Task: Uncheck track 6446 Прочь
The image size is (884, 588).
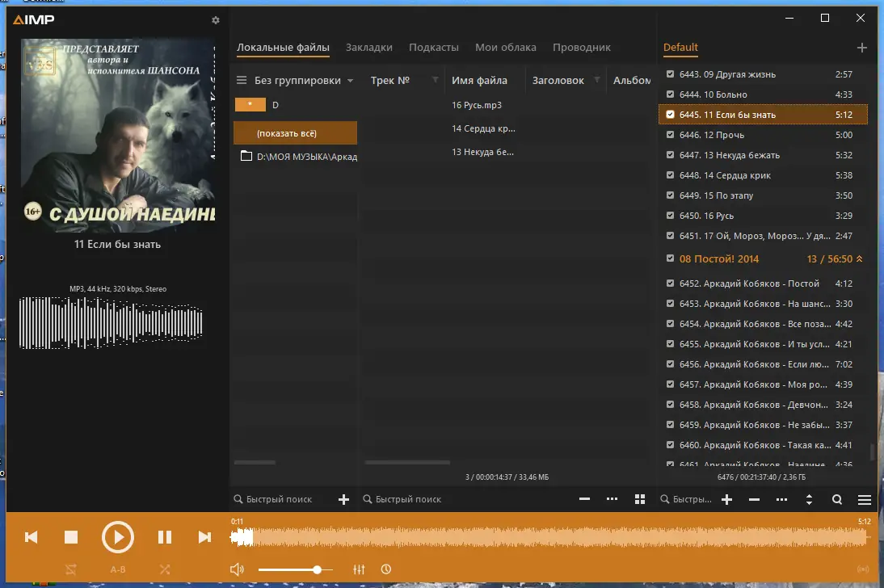Action: (671, 135)
